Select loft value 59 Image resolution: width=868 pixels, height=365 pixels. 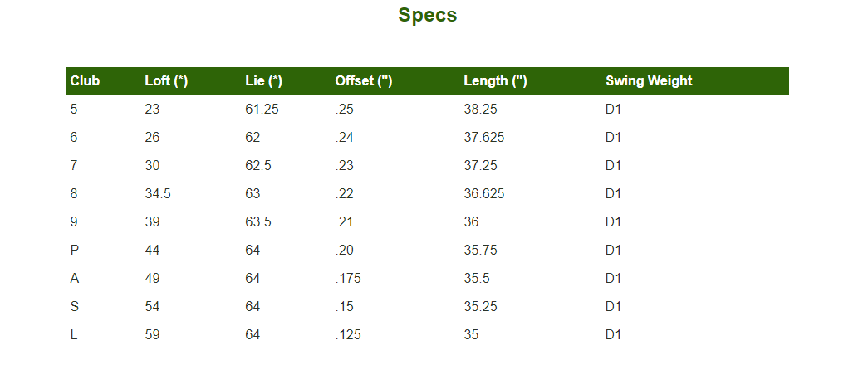pos(152,334)
